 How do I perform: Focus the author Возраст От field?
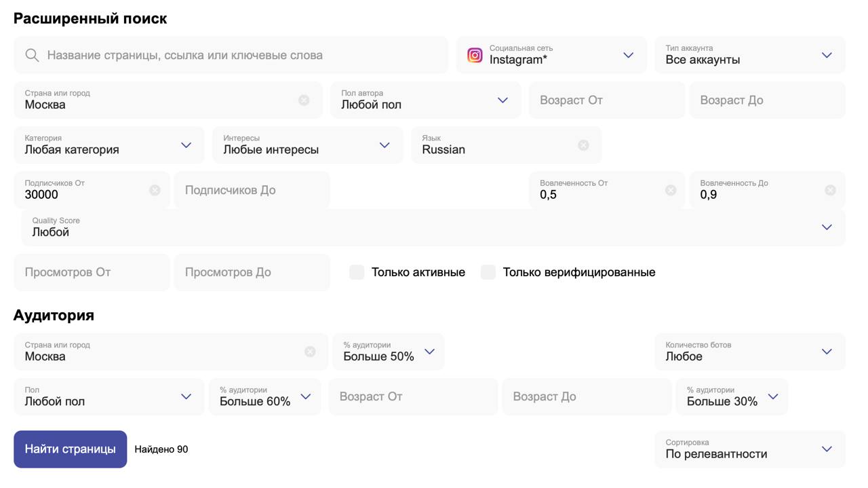[x=606, y=100]
